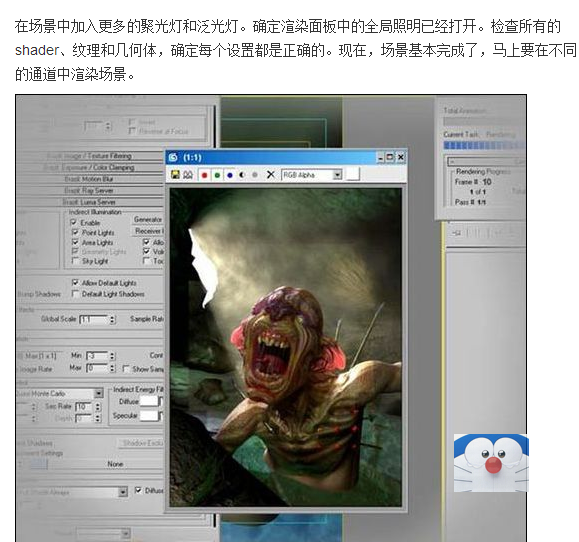
Task: Click the Max sampling value field
Action: coord(97,368)
